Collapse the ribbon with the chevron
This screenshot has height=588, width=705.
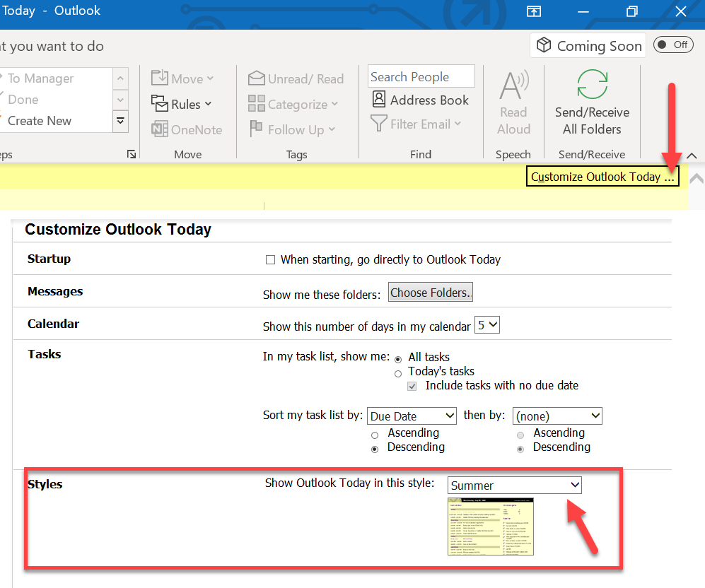692,156
